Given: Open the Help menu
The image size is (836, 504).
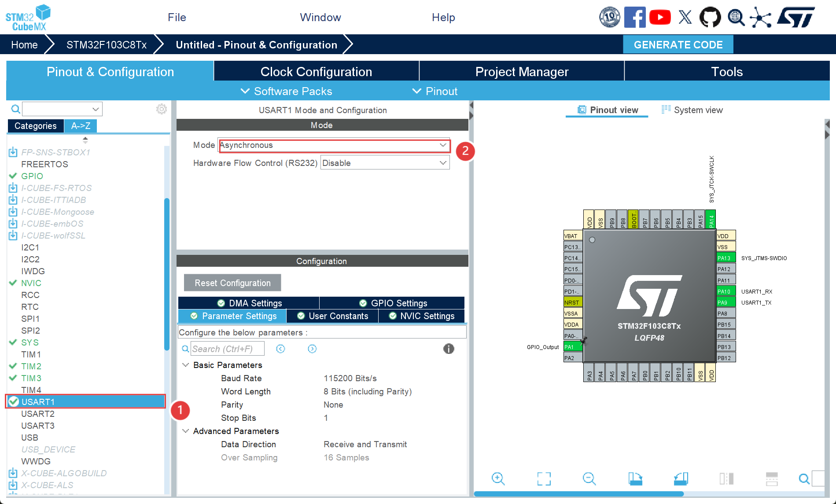Looking at the screenshot, I should pyautogui.click(x=443, y=17).
